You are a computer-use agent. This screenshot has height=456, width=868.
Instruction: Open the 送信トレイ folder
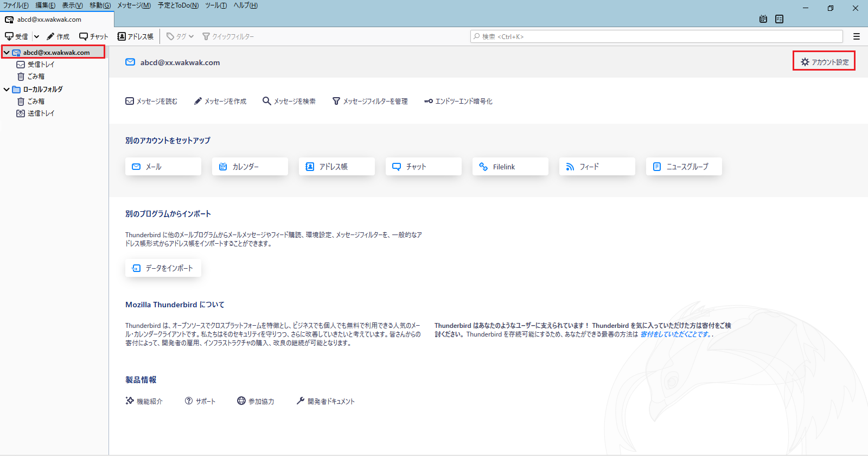pos(41,113)
